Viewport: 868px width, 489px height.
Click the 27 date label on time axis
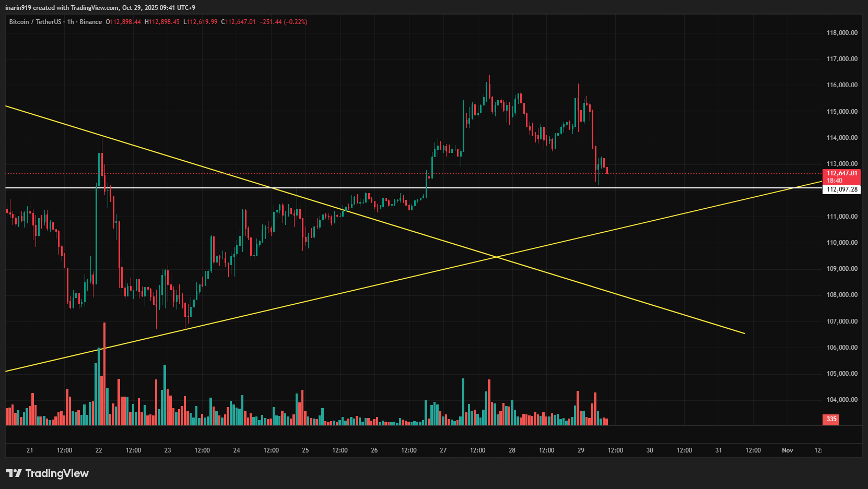coord(442,450)
